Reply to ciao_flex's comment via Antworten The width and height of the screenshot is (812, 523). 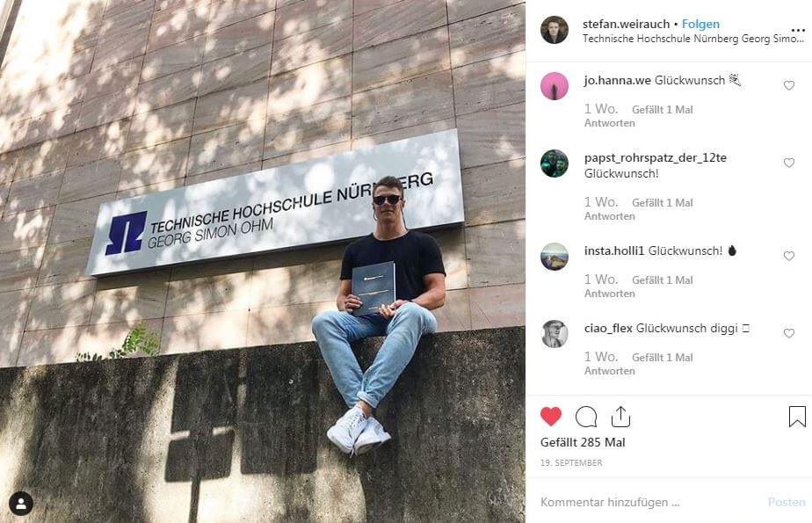coord(610,371)
